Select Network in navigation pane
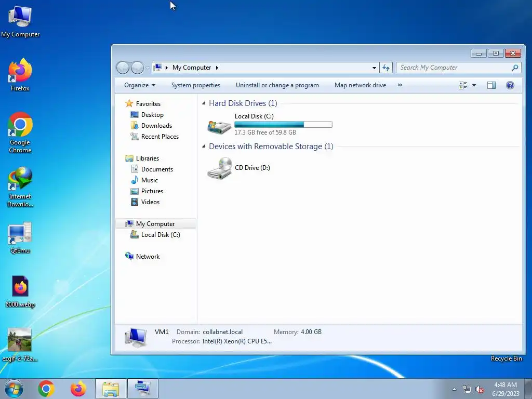The image size is (532, 399). pyautogui.click(x=148, y=257)
